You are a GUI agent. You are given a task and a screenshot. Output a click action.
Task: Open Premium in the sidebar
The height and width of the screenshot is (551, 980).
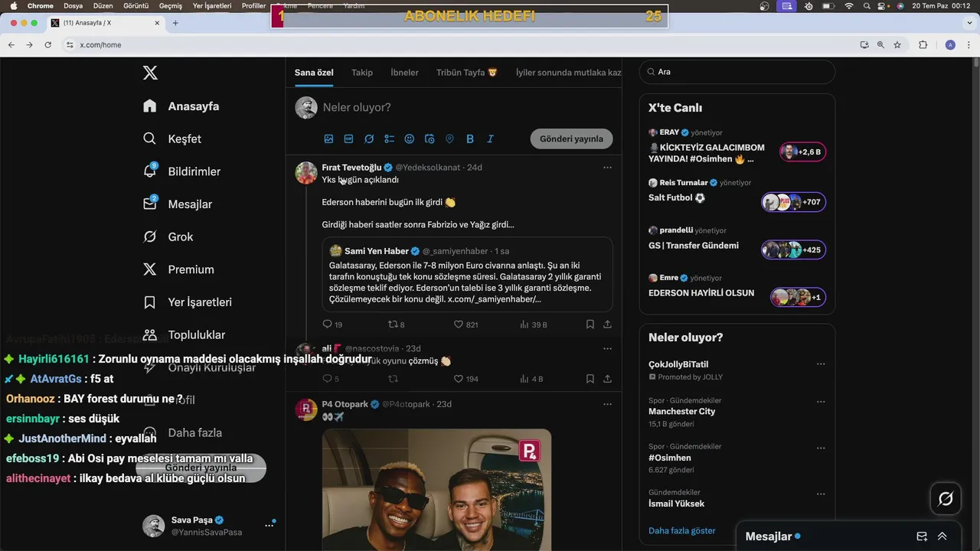point(178,269)
